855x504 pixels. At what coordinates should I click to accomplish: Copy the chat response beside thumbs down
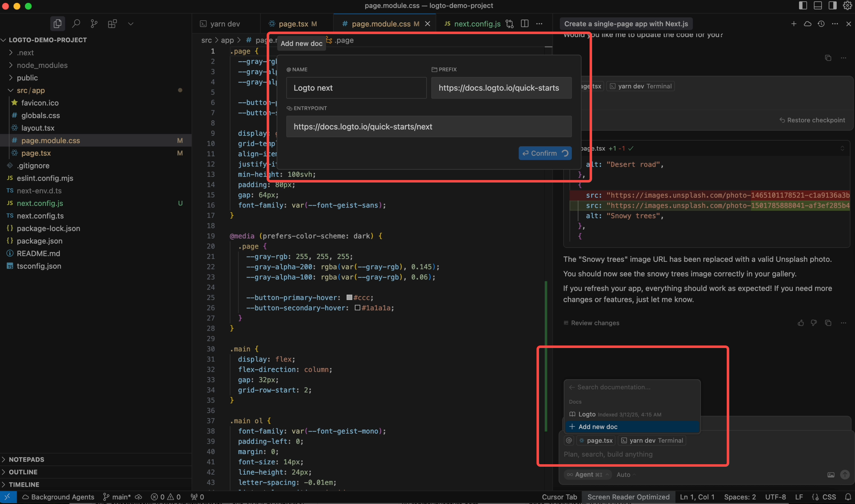click(x=828, y=323)
